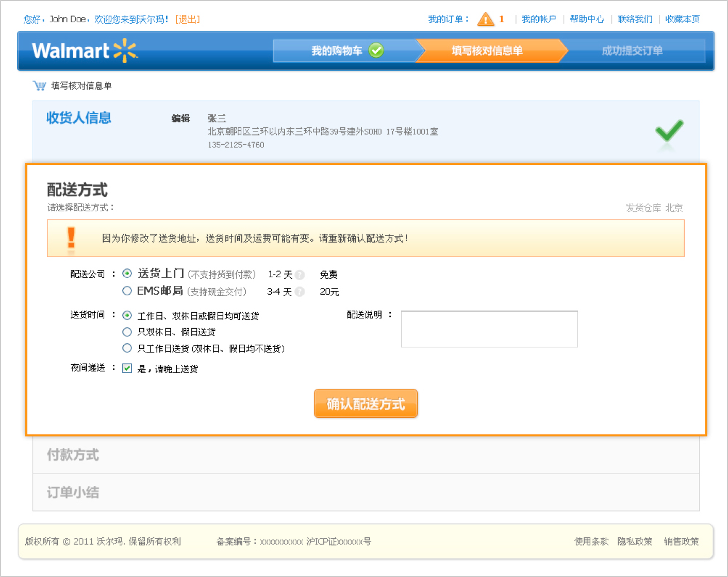Click the Walmart spark logo
The image size is (728, 577).
(125, 50)
